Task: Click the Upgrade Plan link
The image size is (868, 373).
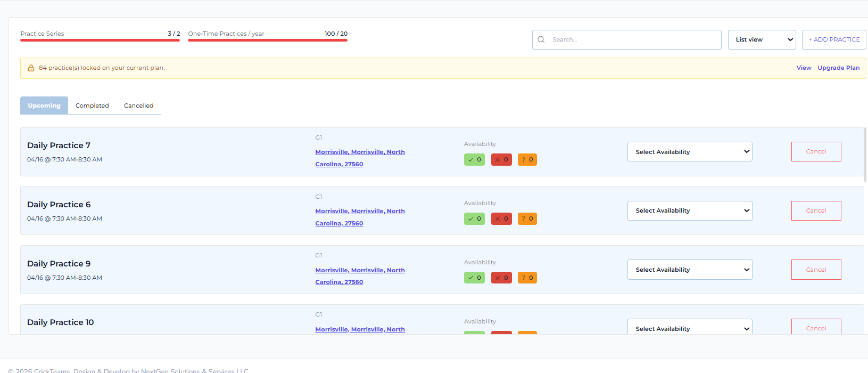Action: click(x=839, y=68)
